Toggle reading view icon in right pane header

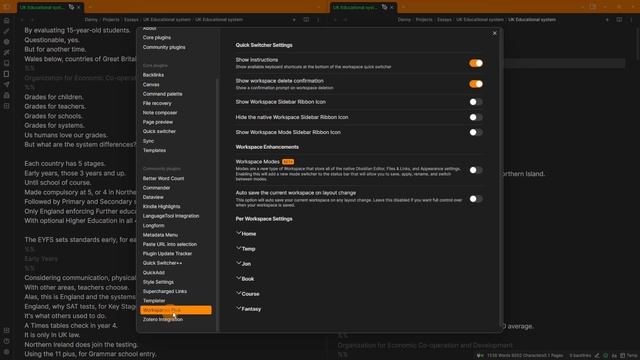(x=619, y=20)
